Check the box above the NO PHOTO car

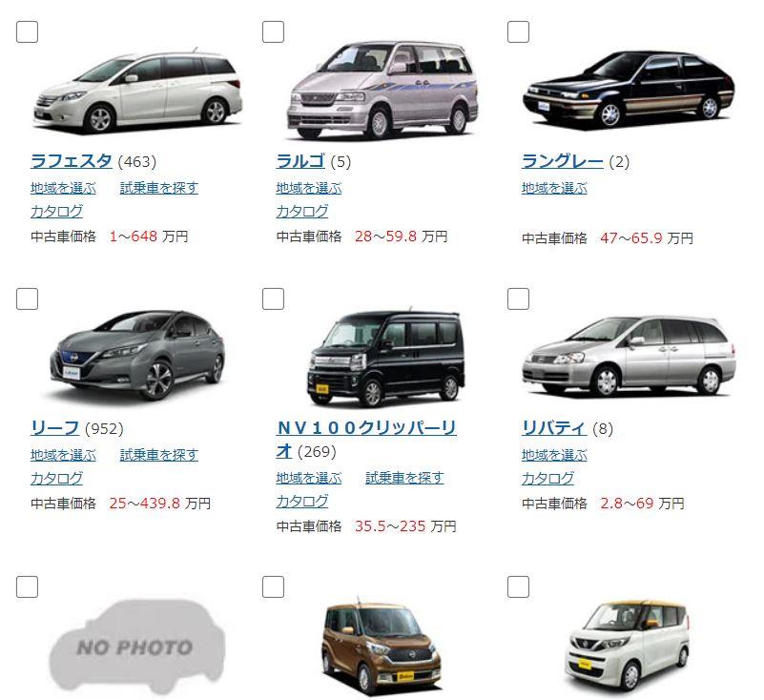[27, 587]
